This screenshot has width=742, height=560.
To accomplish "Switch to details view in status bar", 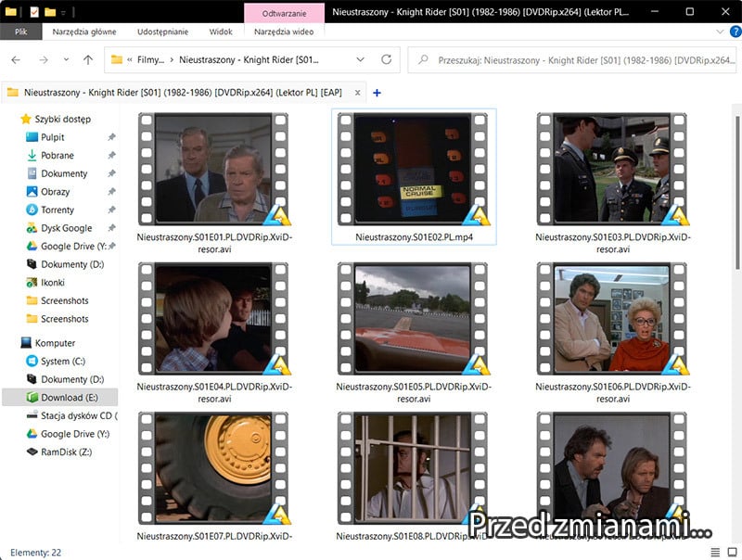I will click(715, 553).
